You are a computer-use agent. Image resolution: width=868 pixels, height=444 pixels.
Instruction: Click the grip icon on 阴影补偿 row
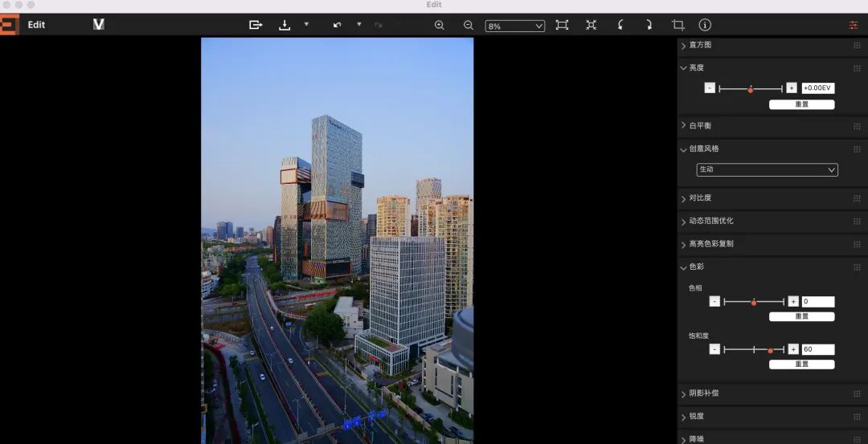pyautogui.click(x=857, y=393)
